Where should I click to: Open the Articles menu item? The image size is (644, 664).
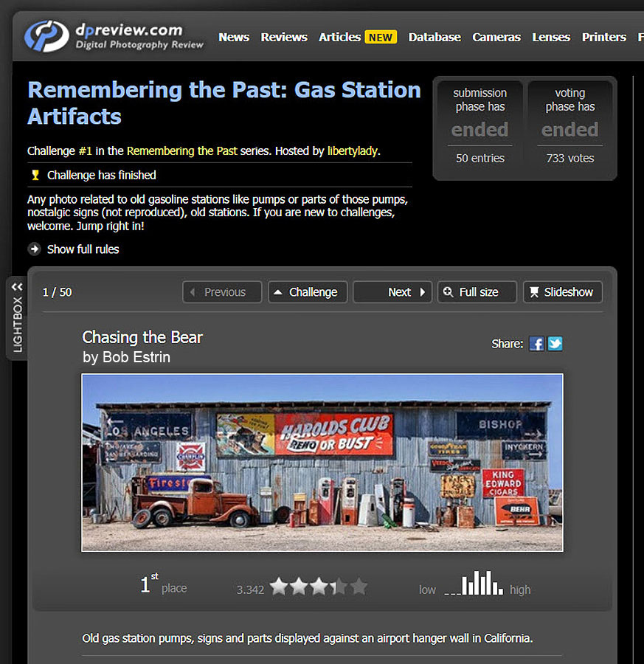[x=339, y=37]
